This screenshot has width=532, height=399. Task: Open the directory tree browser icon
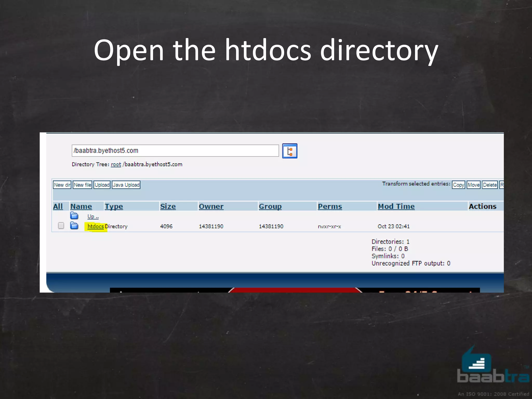coord(290,151)
